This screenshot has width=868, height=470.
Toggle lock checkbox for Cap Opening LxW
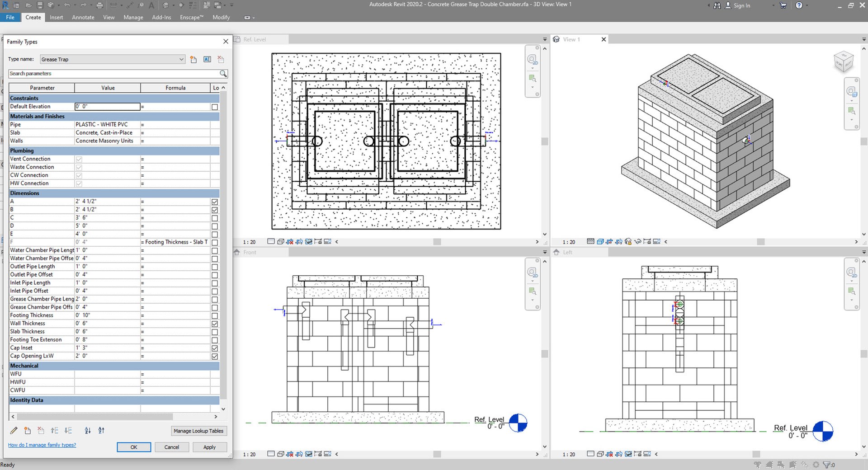point(215,357)
